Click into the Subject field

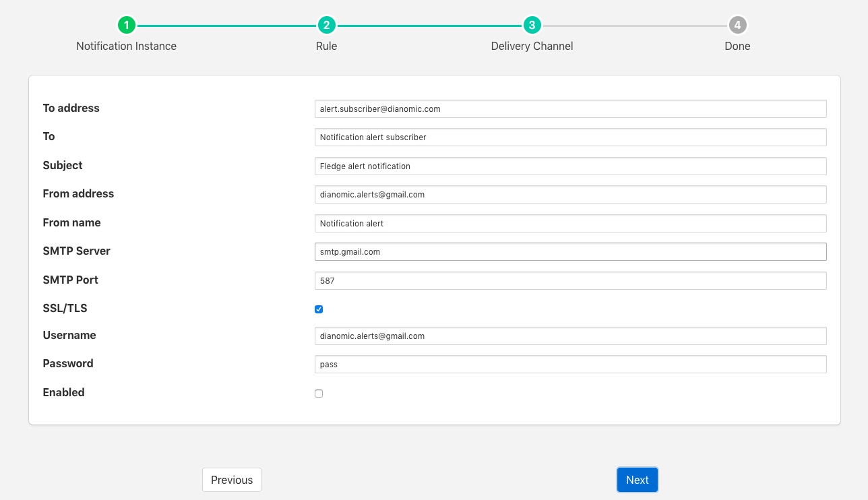pyautogui.click(x=570, y=166)
